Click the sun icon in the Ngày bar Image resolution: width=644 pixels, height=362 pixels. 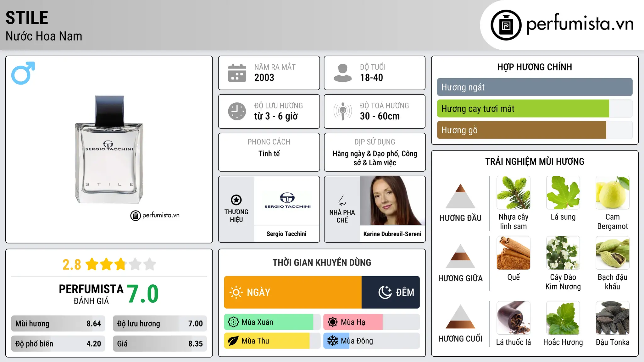236,292
